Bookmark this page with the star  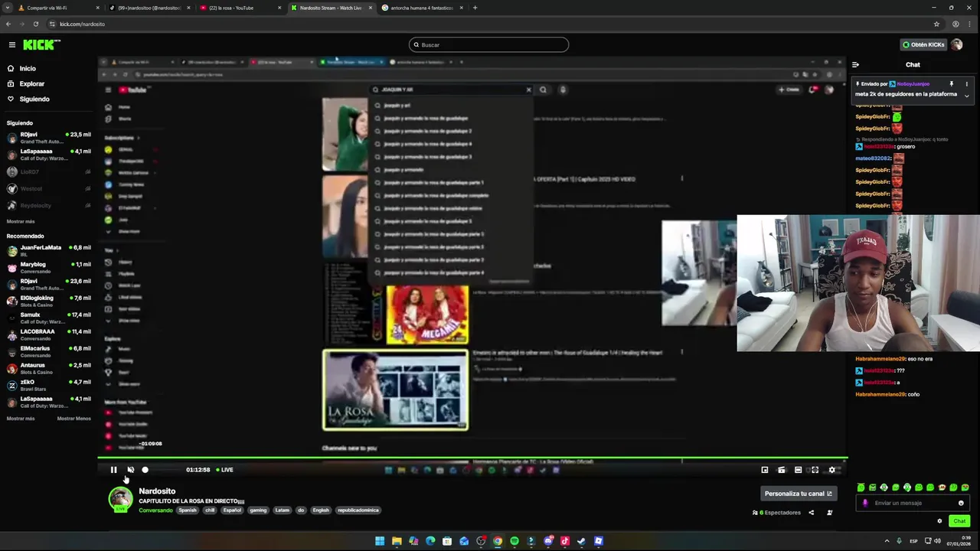tap(936, 24)
